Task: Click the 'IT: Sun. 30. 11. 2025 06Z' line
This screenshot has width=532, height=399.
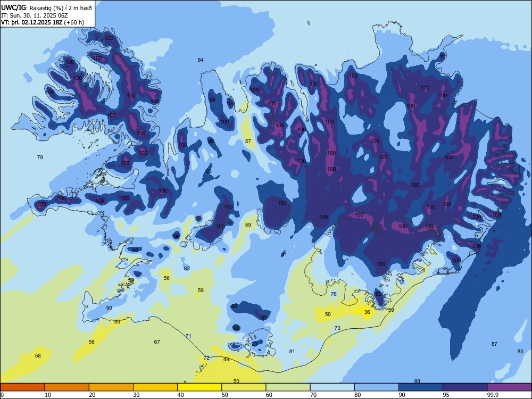Action: point(35,15)
